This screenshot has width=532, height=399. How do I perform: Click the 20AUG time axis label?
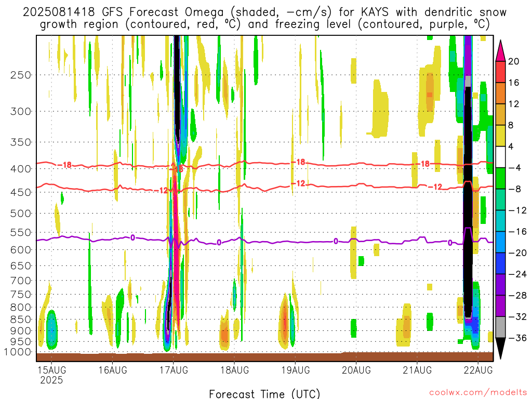pyautogui.click(x=356, y=370)
